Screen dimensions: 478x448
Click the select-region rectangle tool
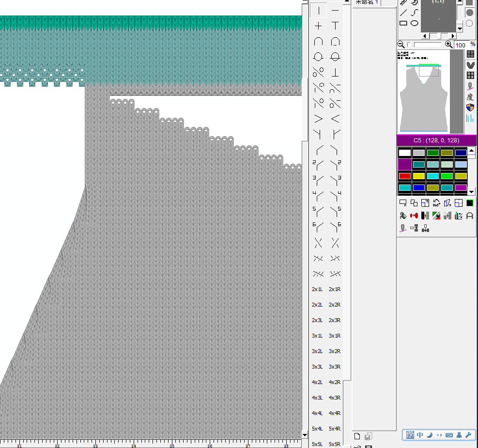pos(403,203)
